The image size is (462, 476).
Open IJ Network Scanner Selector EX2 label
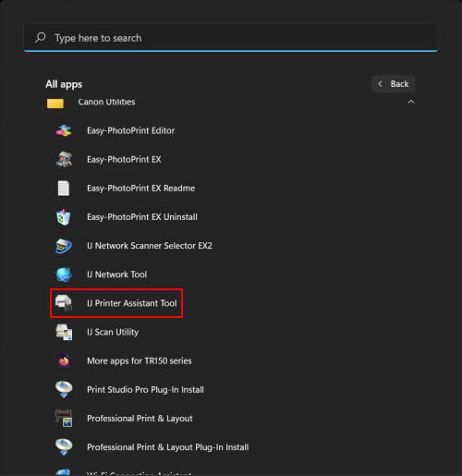click(150, 246)
